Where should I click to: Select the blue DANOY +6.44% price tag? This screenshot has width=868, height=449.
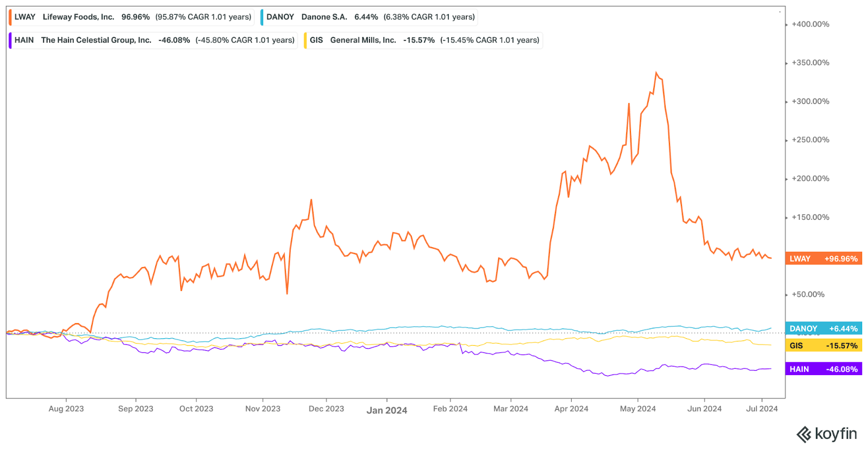(824, 328)
